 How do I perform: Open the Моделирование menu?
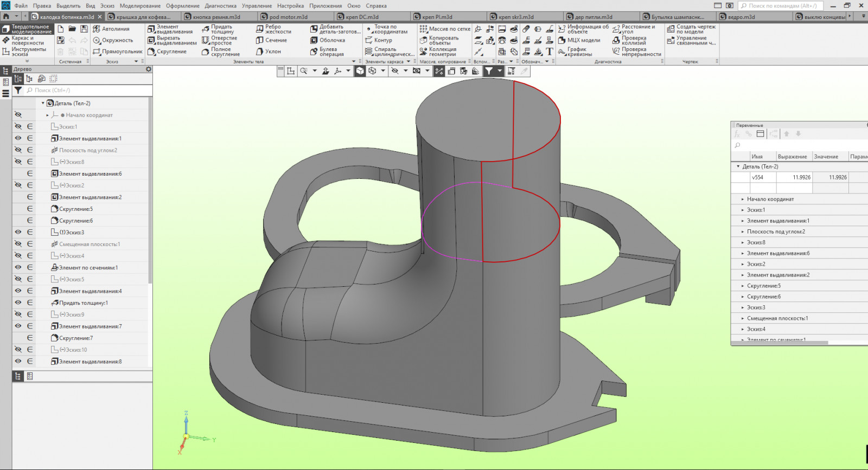point(140,5)
